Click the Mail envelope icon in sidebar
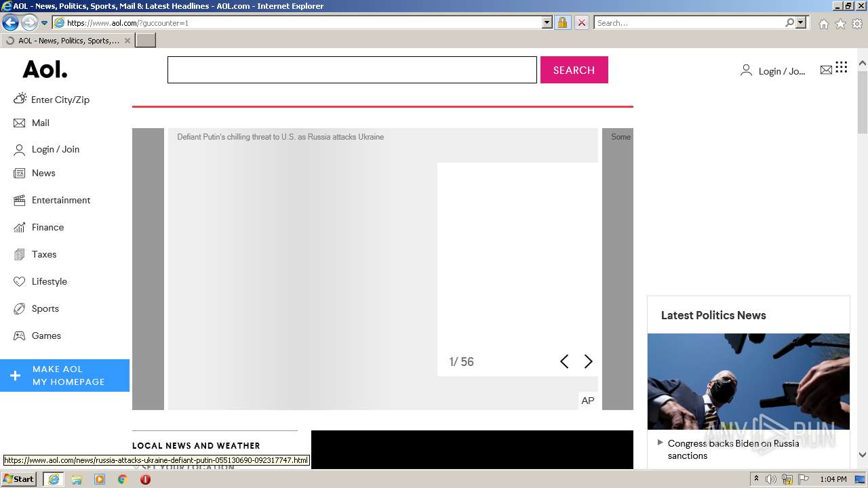868x488 pixels. 19,123
